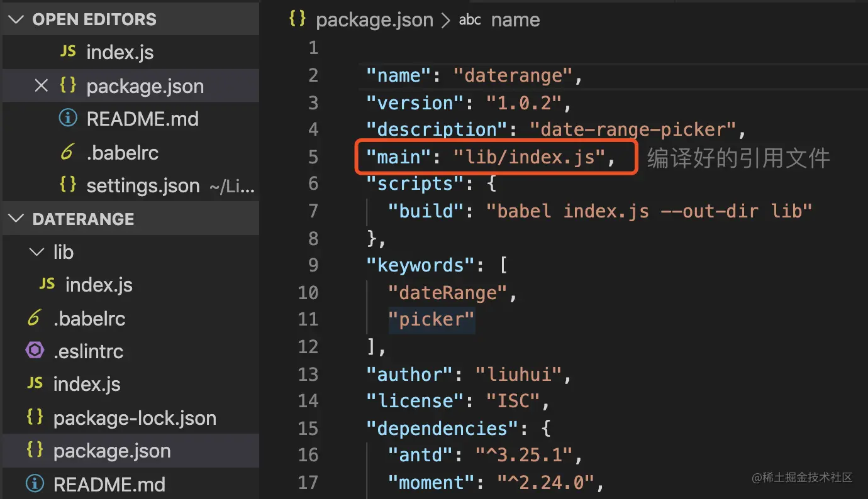Collapse the lib folder chevron
This screenshot has height=499, width=868.
click(x=36, y=253)
